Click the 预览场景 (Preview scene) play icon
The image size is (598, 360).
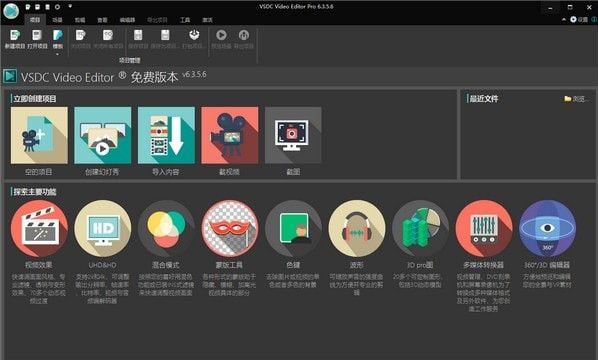click(221, 35)
